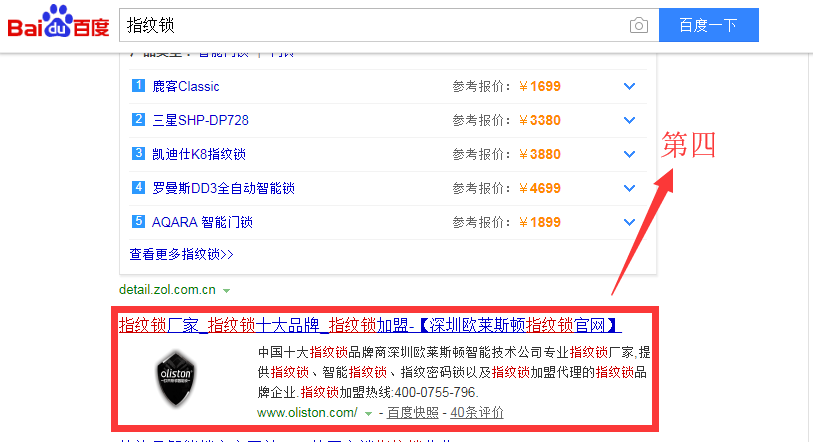Expand the 凯迪仕K8指纹锁 row chevron

pyautogui.click(x=629, y=154)
